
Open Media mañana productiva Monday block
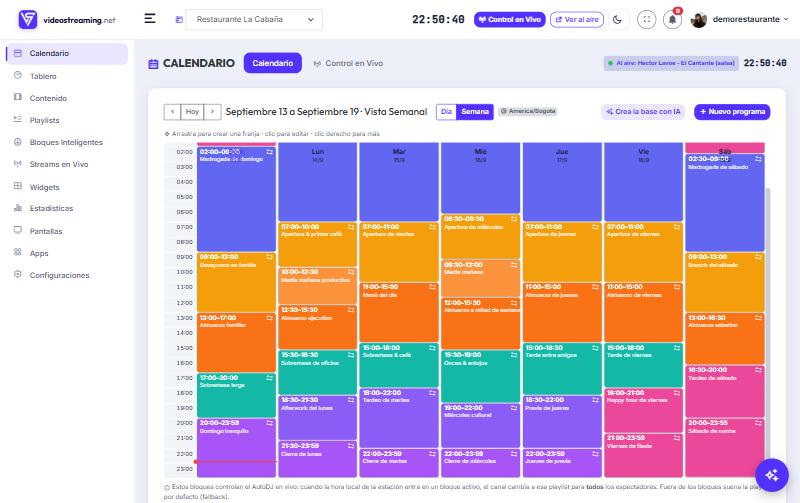[x=317, y=286]
